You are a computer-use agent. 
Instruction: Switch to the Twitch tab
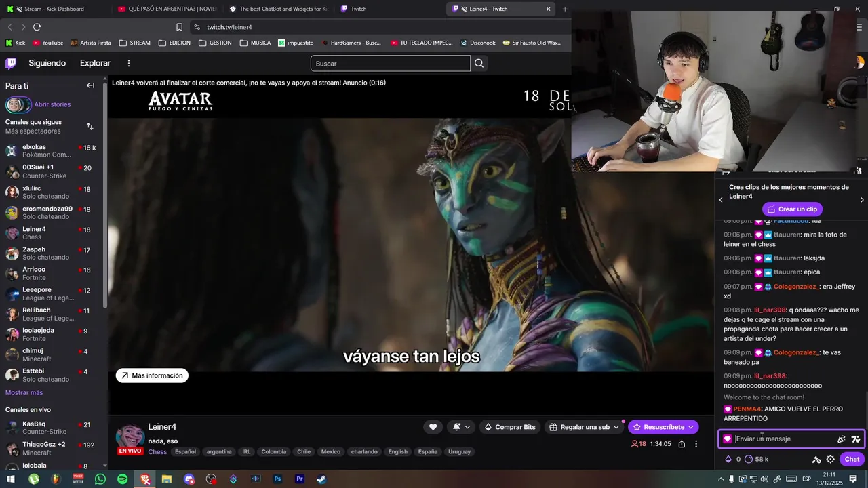pos(390,9)
